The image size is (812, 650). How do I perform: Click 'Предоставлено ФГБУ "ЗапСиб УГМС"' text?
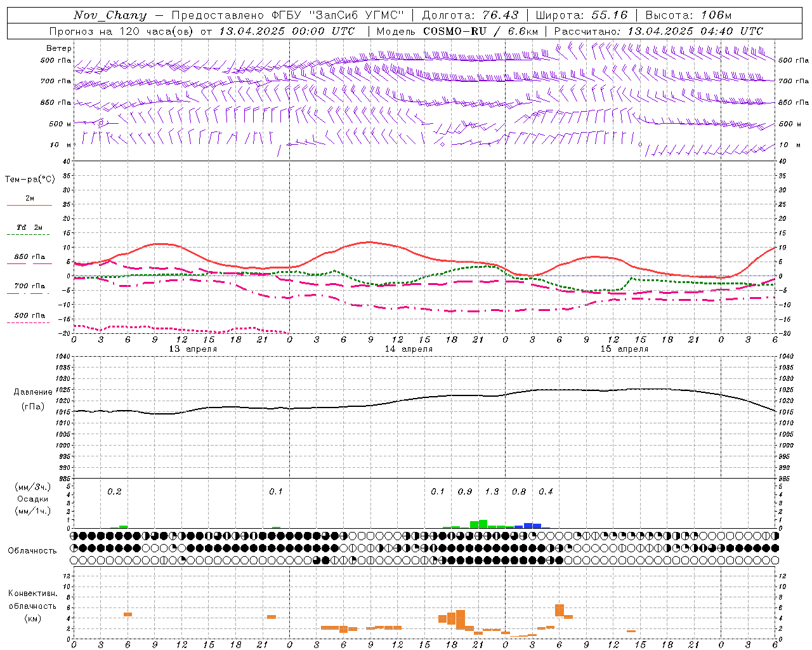[x=288, y=15]
